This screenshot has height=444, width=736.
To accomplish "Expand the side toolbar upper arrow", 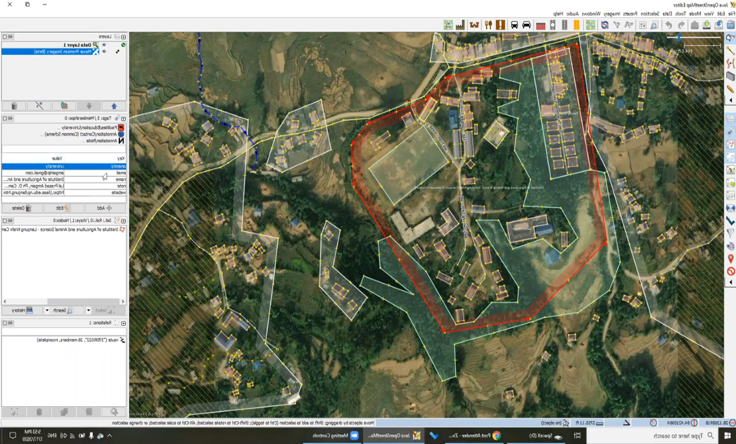I will pyautogui.click(x=730, y=100).
